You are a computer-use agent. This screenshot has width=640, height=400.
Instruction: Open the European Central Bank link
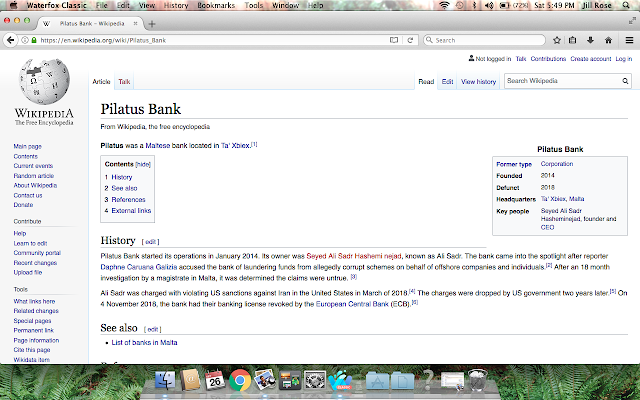pos(352,304)
